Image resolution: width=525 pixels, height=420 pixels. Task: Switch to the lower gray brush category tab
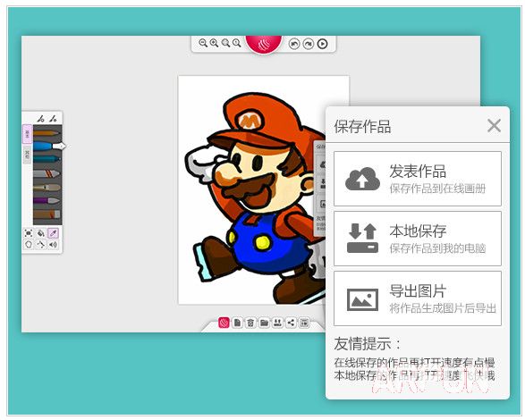coord(28,155)
